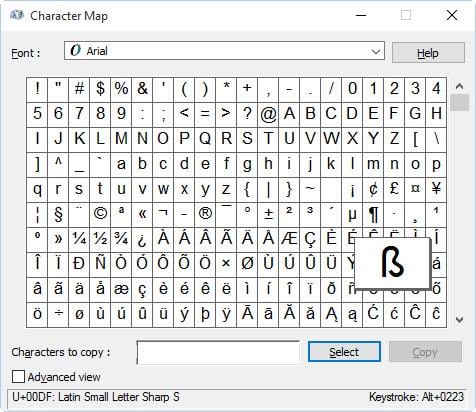Select the pound £ symbol
The height and width of the screenshot is (412, 476).
[394, 189]
